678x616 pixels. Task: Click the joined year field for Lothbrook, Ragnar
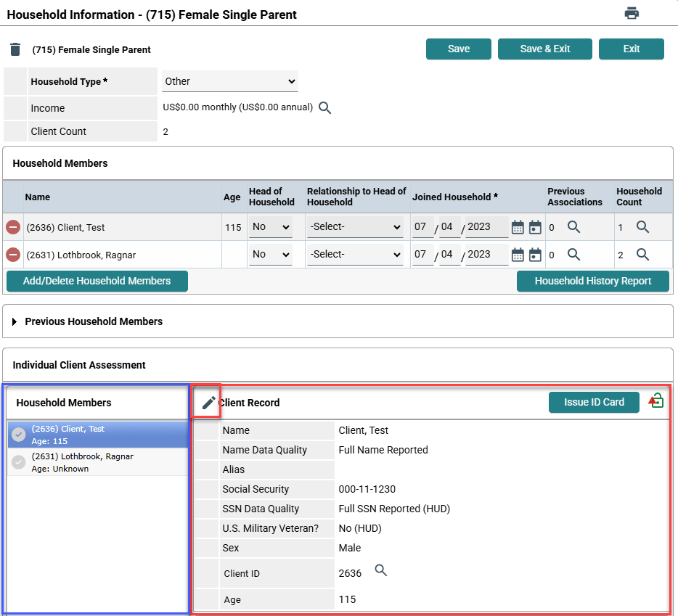(x=486, y=255)
